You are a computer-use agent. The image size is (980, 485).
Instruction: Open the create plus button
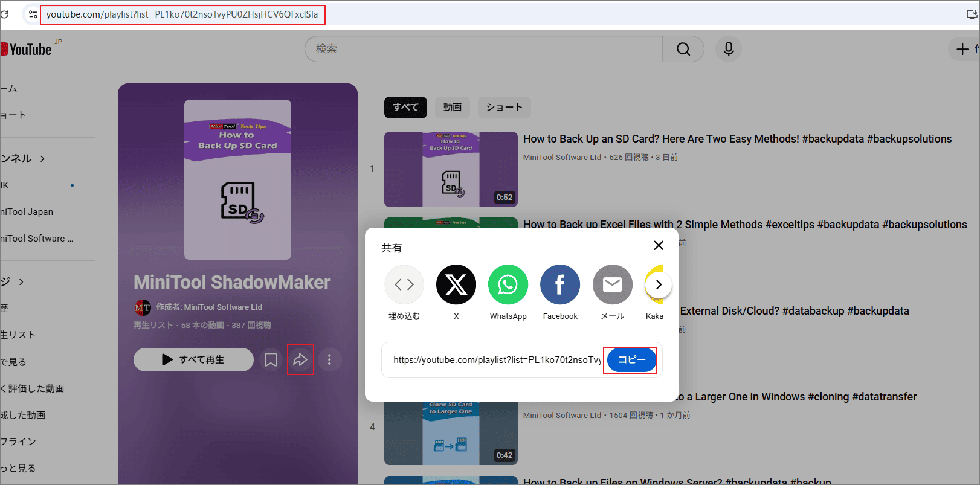(x=964, y=49)
